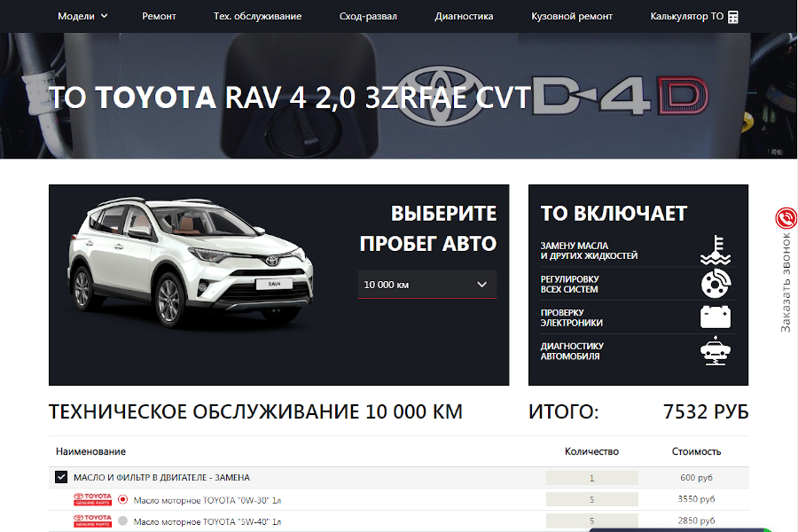This screenshot has height=532, width=798.
Task: Click the Заказать звонок vertical button
Action: pyautogui.click(x=786, y=284)
